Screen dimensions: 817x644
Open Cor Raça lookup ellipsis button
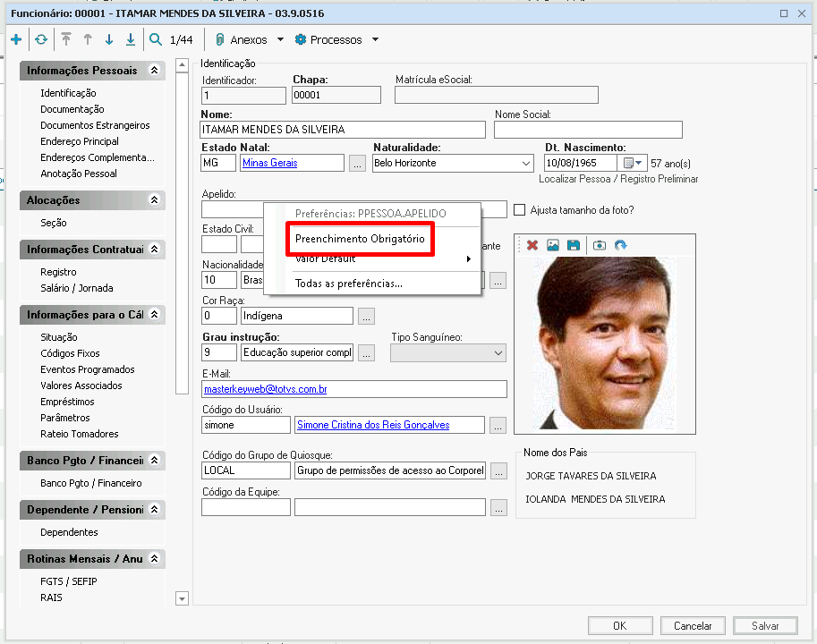tap(366, 316)
